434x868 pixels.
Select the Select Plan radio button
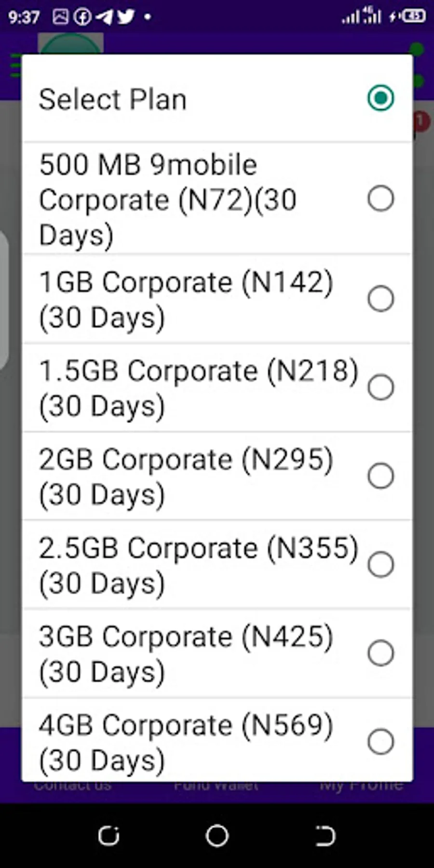[x=380, y=98]
